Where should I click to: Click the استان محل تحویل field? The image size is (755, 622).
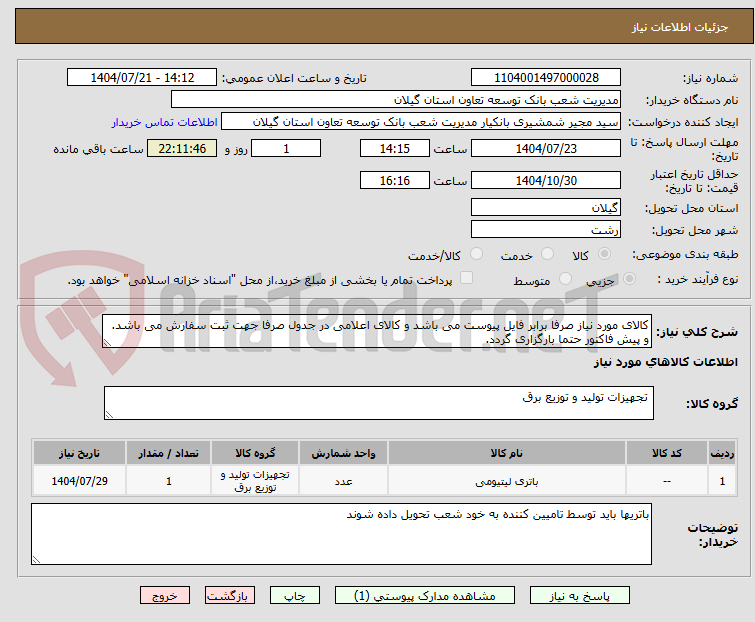[546, 208]
